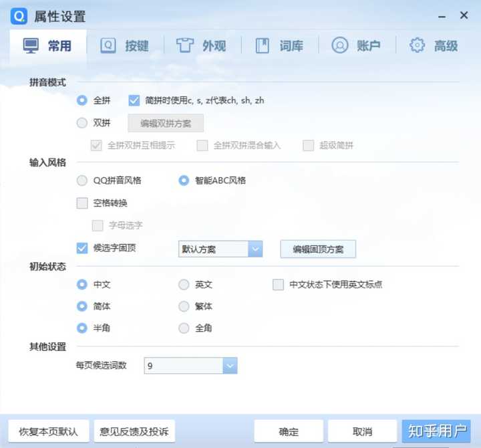This screenshot has height=448, width=481.
Task: Click the 取消 button
Action: [x=362, y=431]
